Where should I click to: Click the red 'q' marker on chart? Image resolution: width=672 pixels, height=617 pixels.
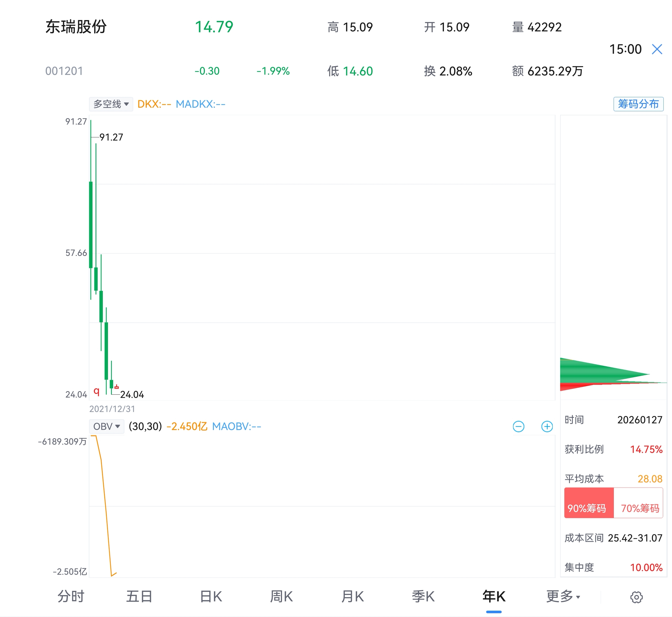[96, 391]
